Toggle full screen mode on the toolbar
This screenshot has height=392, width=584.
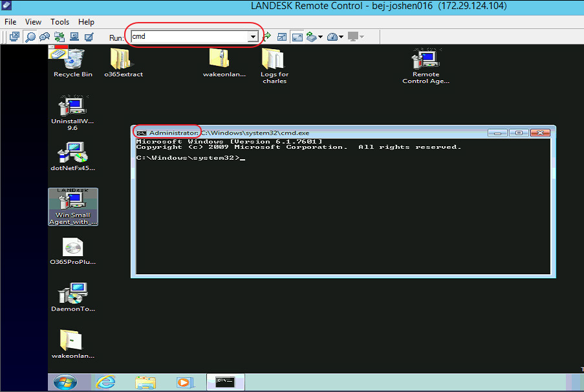tap(297, 37)
